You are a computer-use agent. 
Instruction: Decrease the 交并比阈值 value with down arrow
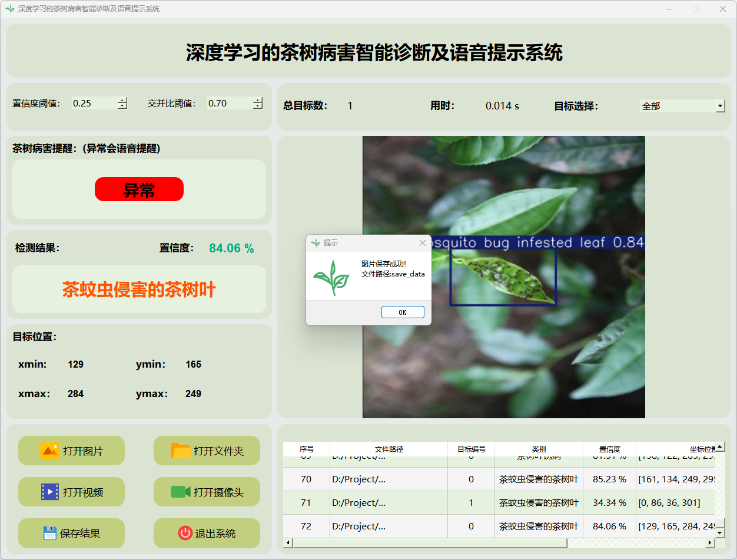258,106
